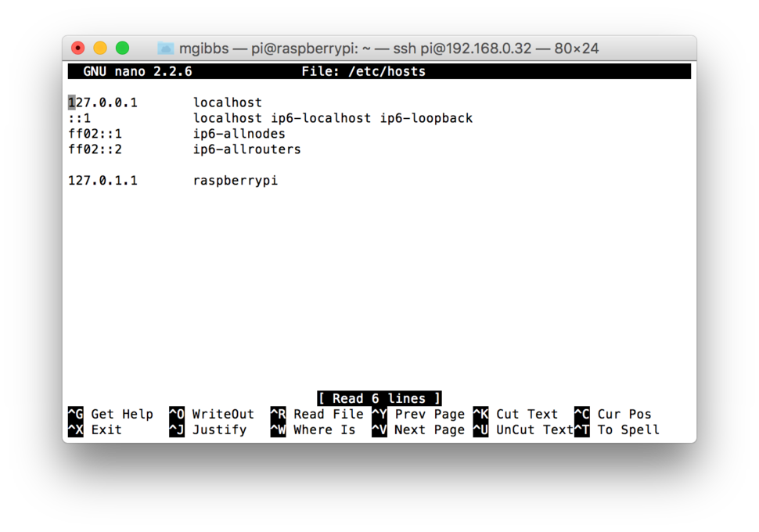Click the ^G Get Help shortcut
Viewport: 759px width, 532px height.
click(x=112, y=414)
